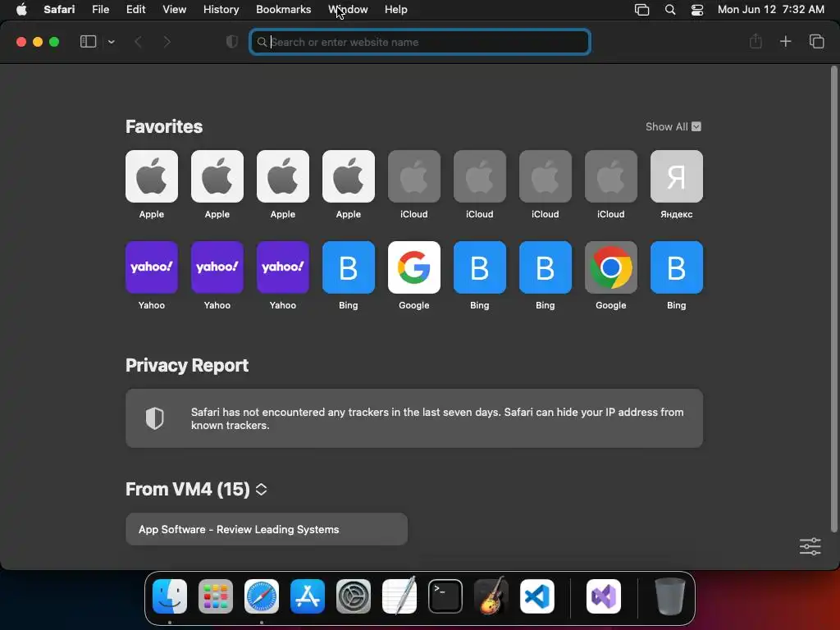Open the Privacy Report tracker summary card
Image resolution: width=840 pixels, height=630 pixels.
tap(414, 418)
